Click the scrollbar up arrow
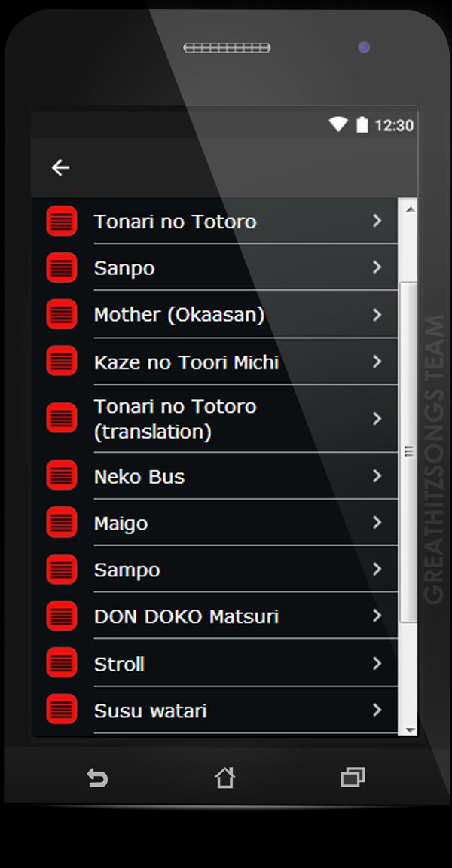The width and height of the screenshot is (452, 868). pyautogui.click(x=410, y=209)
